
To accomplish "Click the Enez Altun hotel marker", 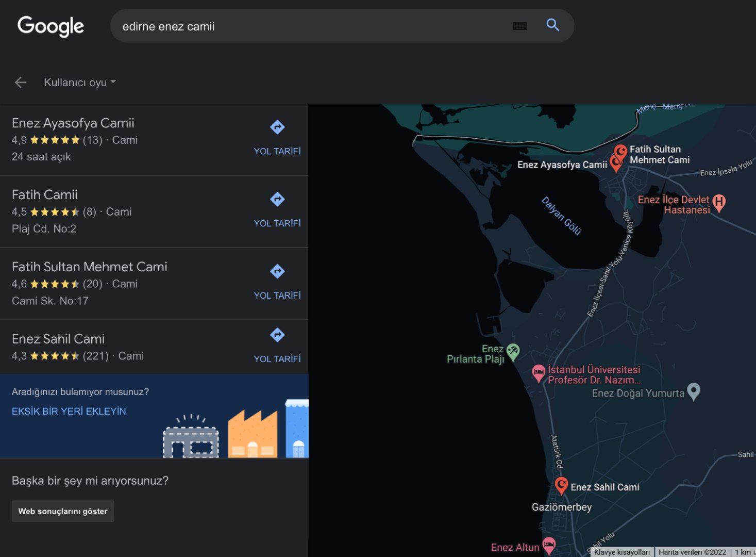I will 549,546.
